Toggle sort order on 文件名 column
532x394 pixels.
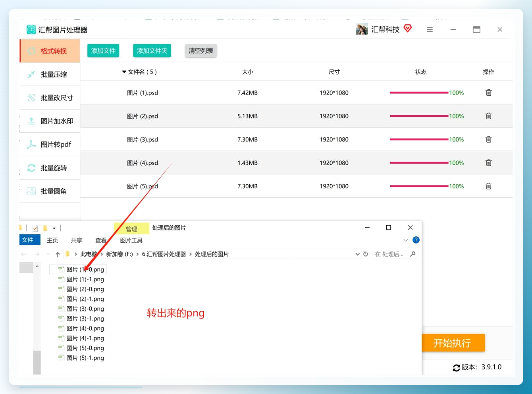click(x=139, y=72)
